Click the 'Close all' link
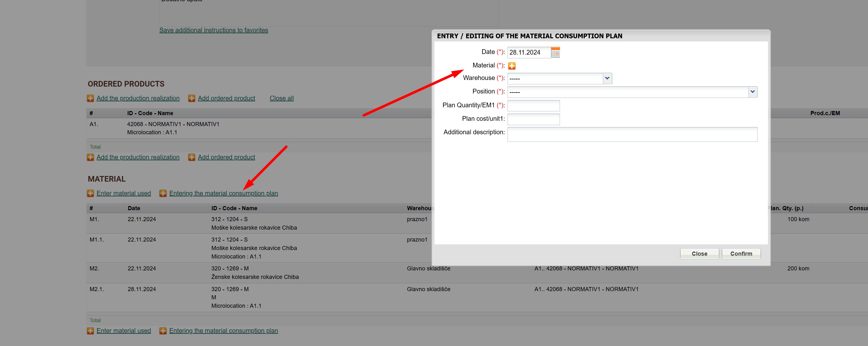Viewport: 868px width, 346px height. click(x=281, y=98)
